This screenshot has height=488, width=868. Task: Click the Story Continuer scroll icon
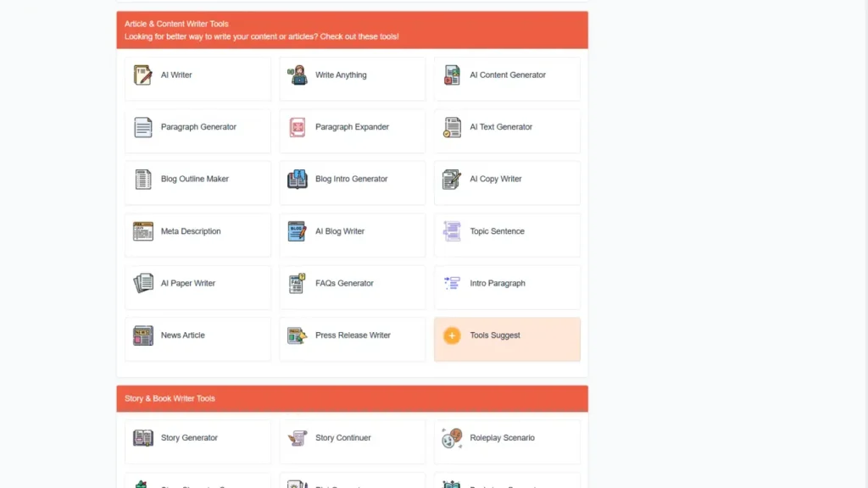point(298,438)
